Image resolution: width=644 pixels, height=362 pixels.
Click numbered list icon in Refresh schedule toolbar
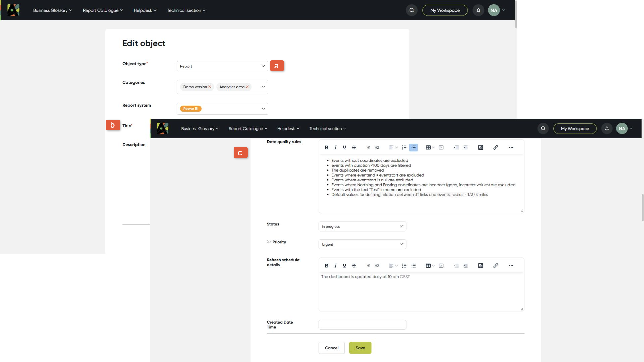tap(404, 266)
